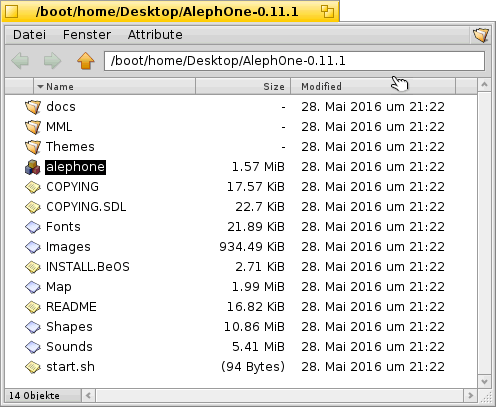Select the COPYING.SDL file name
The width and height of the screenshot is (496, 407).
(86, 207)
